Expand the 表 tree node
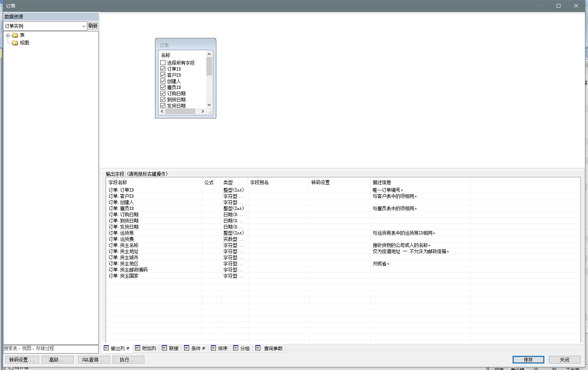The width and height of the screenshot is (588, 370). [x=8, y=35]
